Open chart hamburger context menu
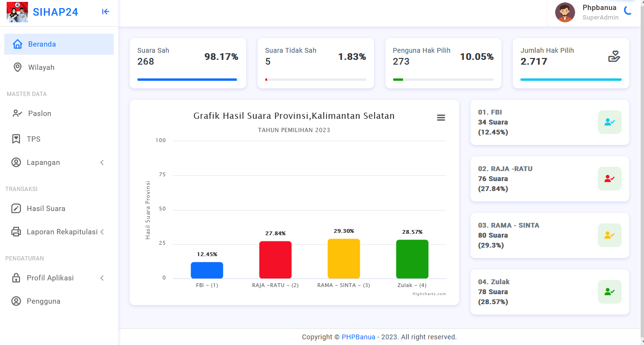The image size is (644, 345). point(441,118)
